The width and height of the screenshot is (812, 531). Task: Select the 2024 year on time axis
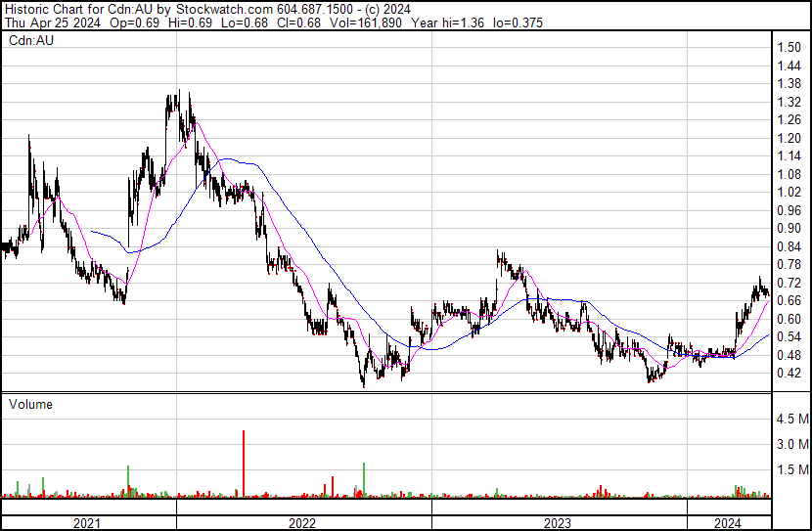point(728,523)
